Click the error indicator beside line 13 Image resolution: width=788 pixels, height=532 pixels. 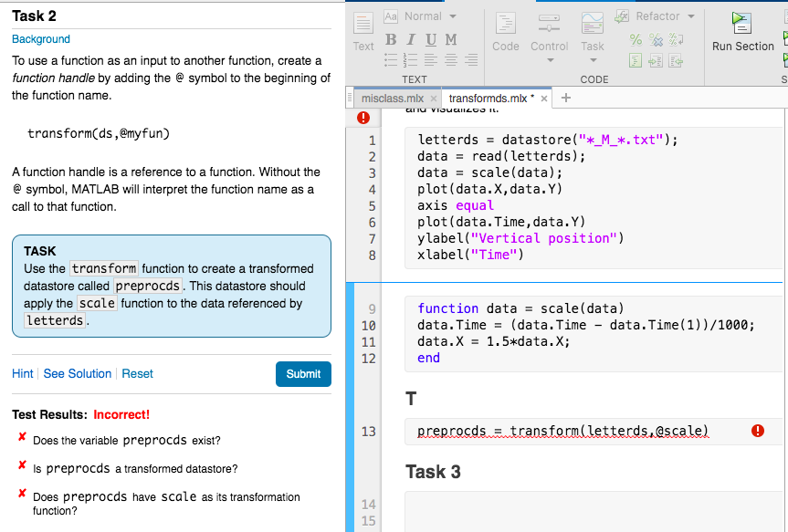click(758, 429)
